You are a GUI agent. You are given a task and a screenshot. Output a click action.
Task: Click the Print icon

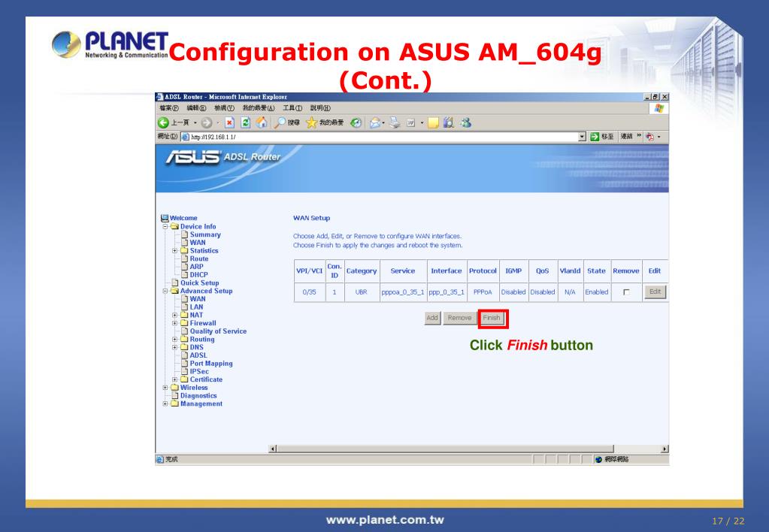395,122
